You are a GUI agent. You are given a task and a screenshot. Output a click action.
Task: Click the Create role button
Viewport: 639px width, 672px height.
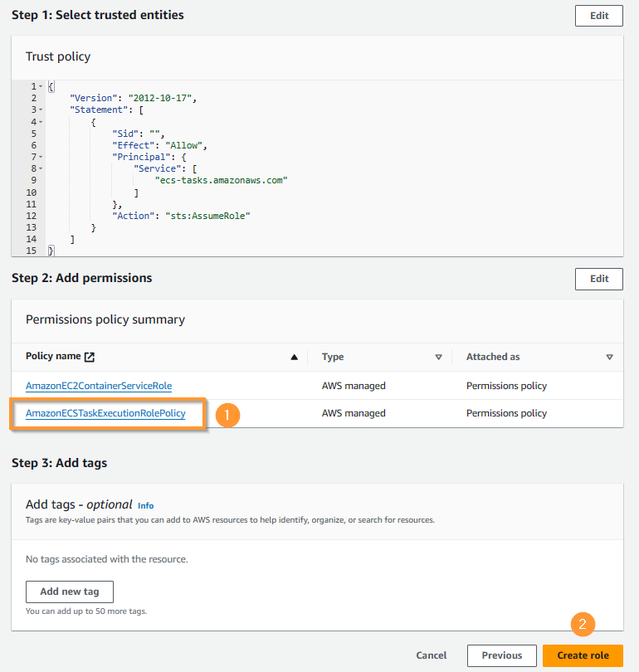583,655
